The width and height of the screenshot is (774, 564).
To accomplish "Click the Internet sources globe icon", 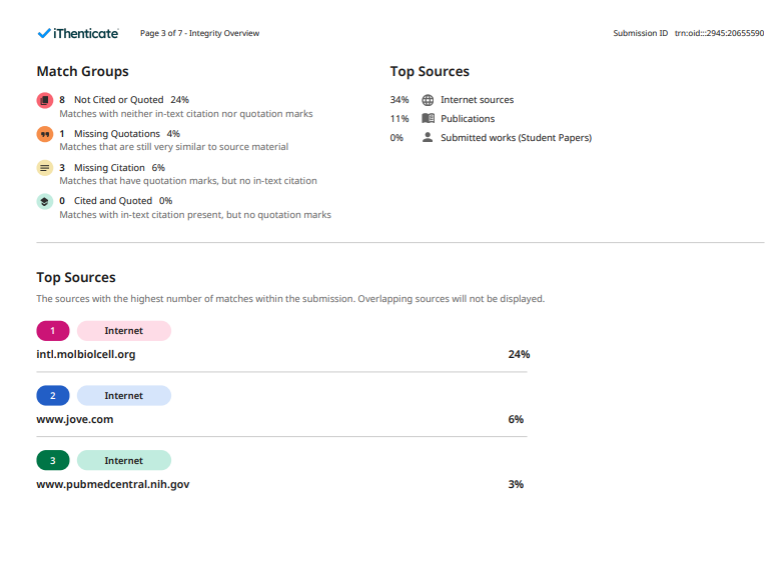I will coord(428,100).
